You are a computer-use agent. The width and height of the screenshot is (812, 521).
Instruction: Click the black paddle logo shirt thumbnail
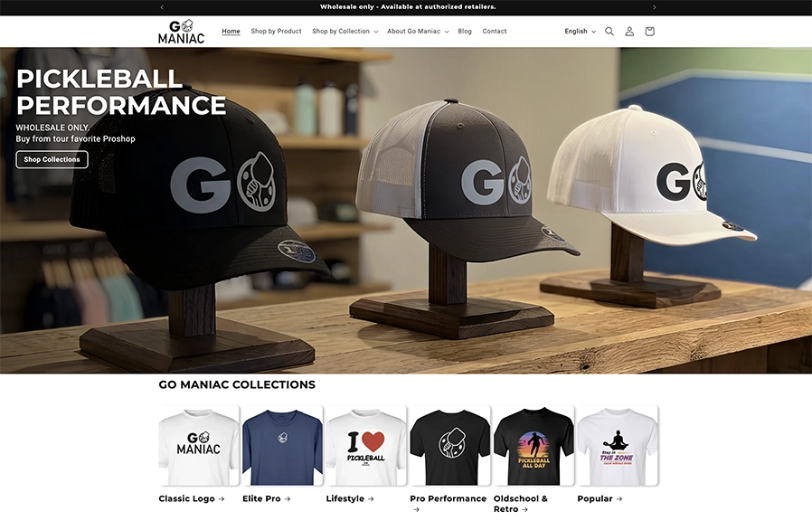pos(450,446)
